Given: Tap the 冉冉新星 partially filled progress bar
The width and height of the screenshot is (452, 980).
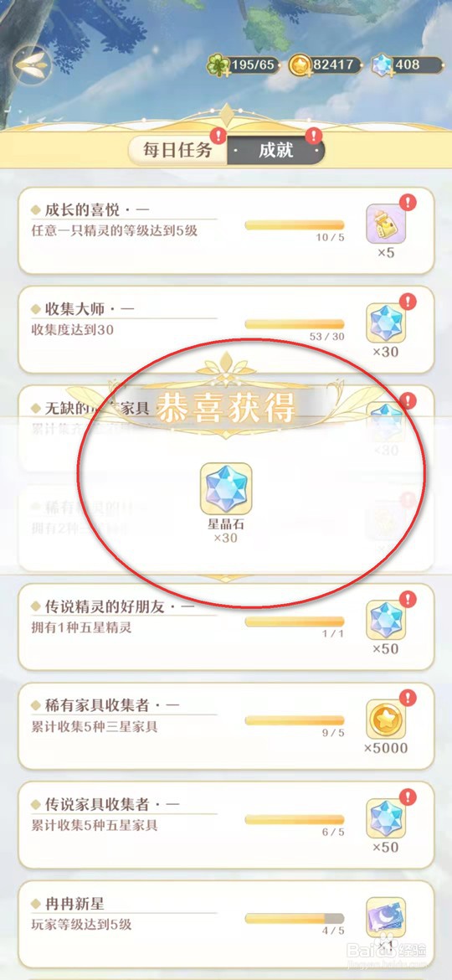Looking at the screenshot, I should point(295,919).
